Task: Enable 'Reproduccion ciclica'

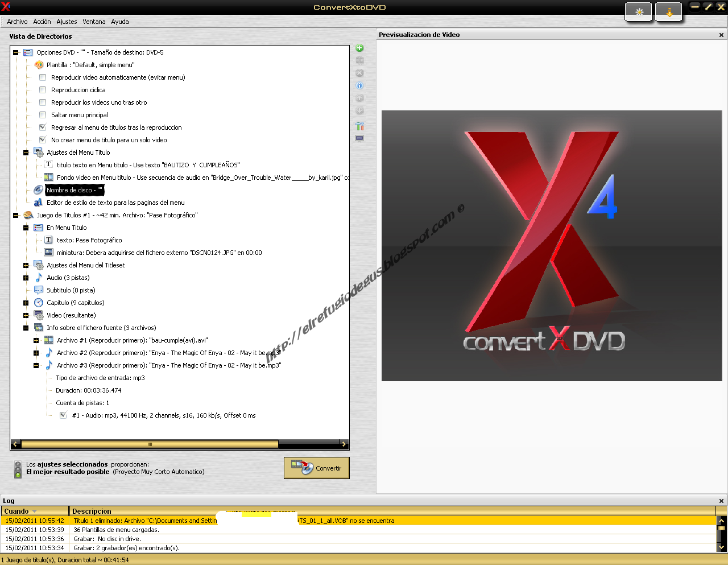Action: point(43,89)
